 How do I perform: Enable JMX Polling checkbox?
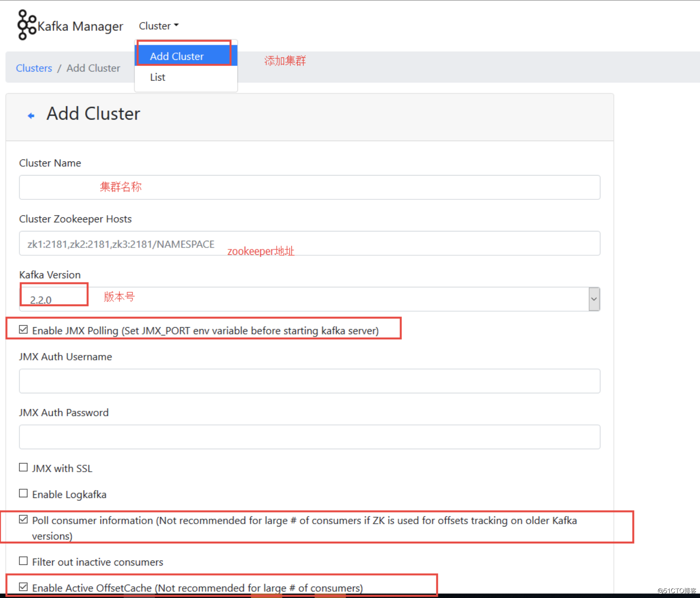23,329
